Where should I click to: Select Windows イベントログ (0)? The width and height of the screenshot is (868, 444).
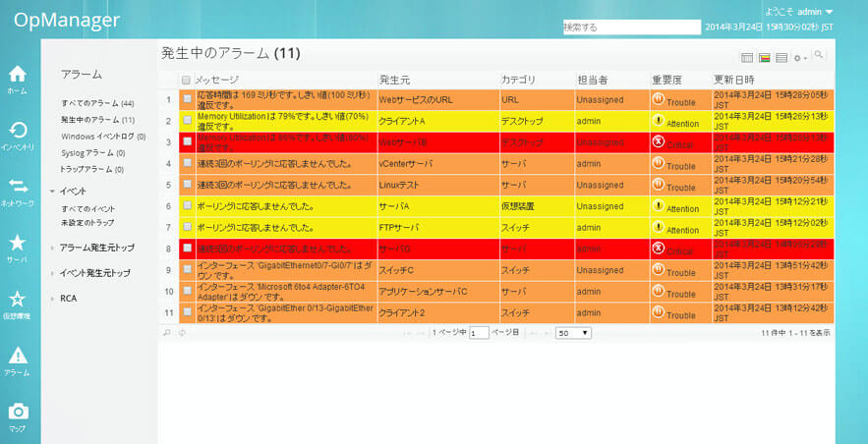pos(103,137)
